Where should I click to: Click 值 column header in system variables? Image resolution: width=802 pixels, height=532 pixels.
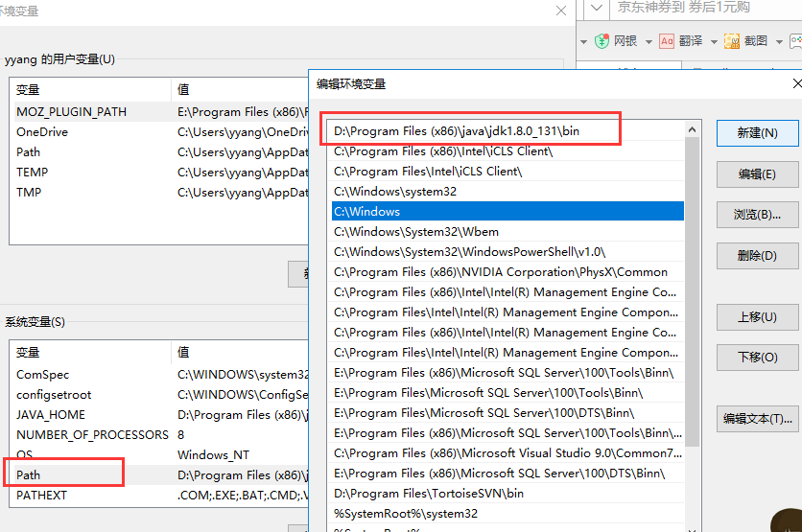[x=240, y=352]
